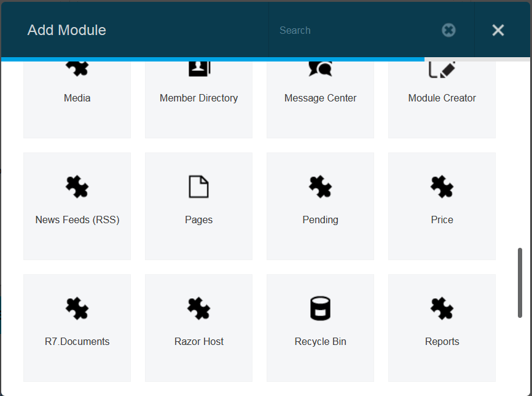Pick the Razor Host puzzle icon
This screenshot has height=396, width=532.
(199, 309)
